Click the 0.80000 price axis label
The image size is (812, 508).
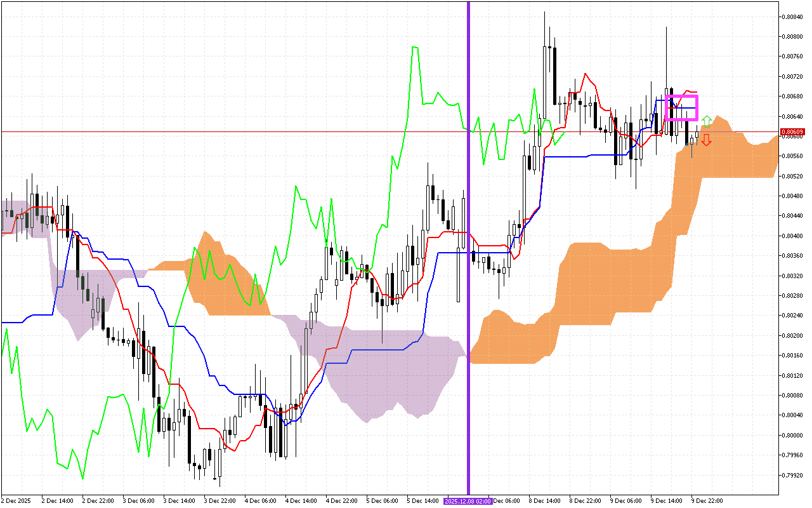pos(792,435)
